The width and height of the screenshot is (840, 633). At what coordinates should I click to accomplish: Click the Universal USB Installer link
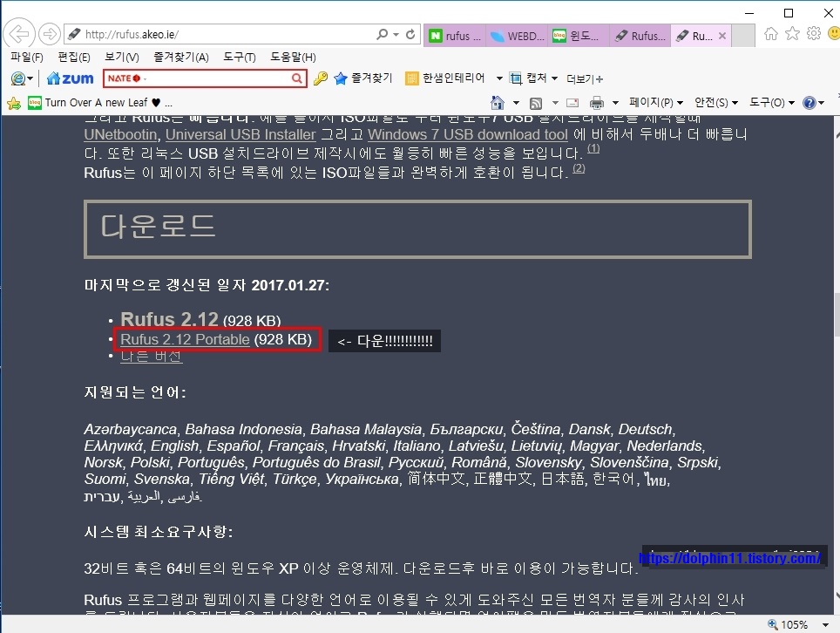(x=240, y=134)
